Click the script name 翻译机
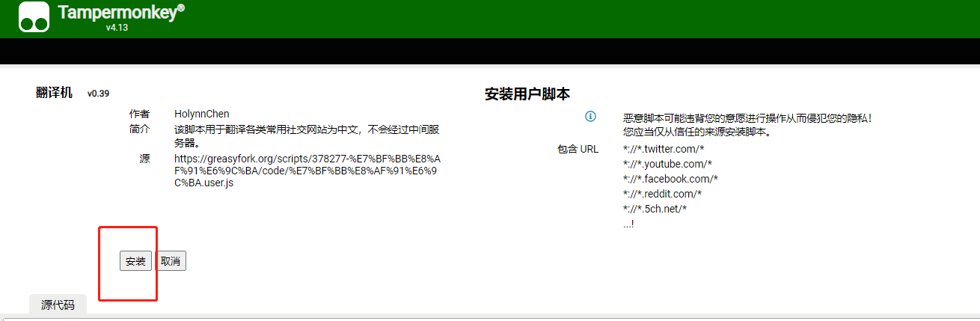Screen dimensions: 980x321 [54, 93]
